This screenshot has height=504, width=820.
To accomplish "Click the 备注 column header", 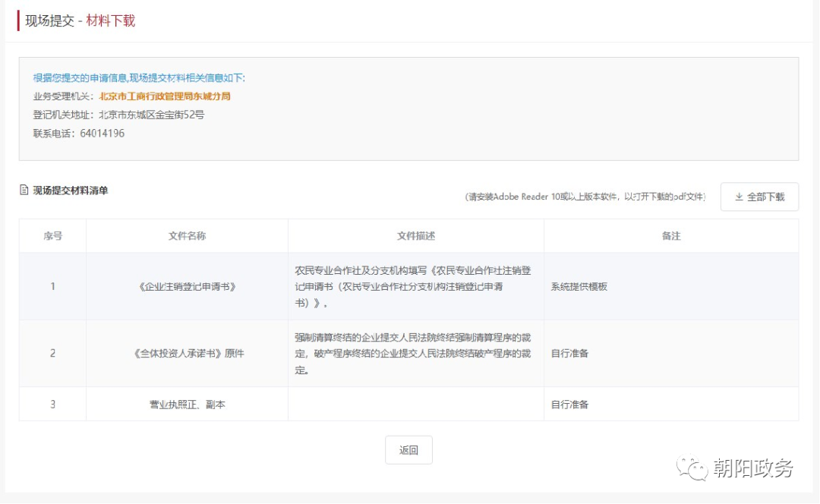I will [x=671, y=236].
